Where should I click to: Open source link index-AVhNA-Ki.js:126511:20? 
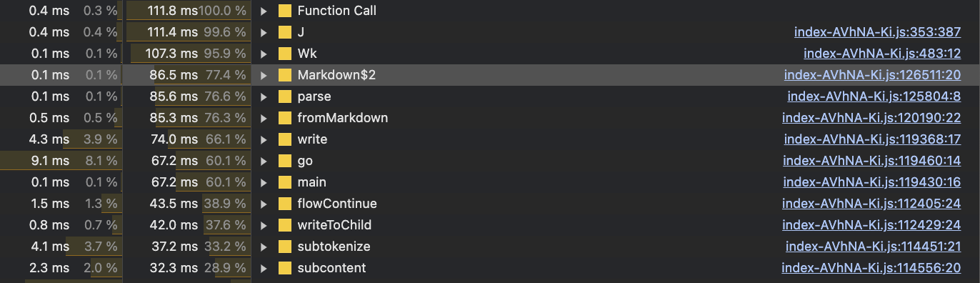[872, 75]
